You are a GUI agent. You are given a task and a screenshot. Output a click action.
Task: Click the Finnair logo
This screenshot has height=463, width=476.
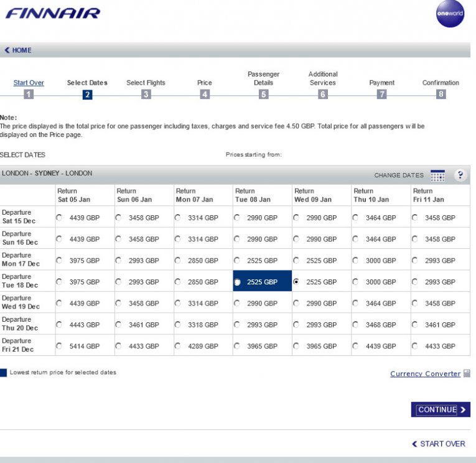(x=53, y=13)
